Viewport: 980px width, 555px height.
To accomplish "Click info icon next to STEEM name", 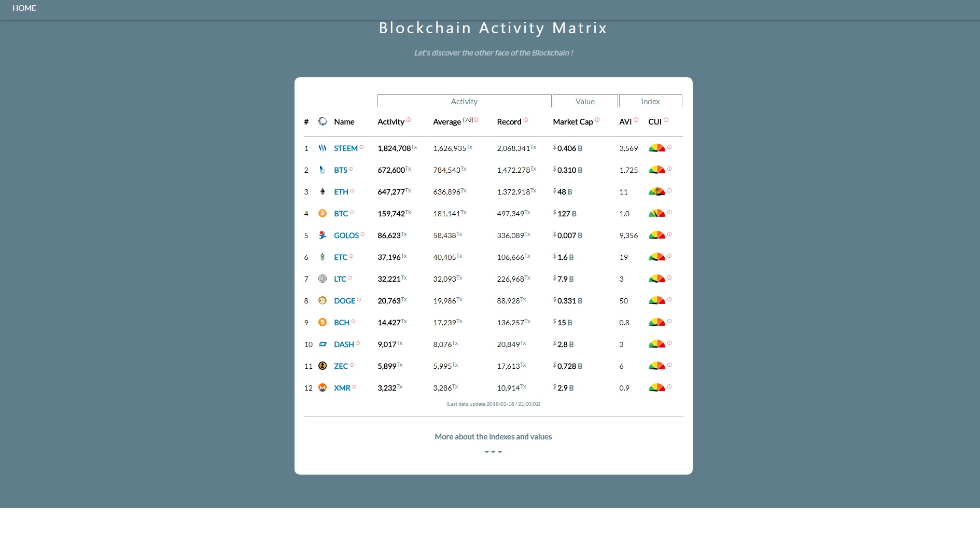I will pyautogui.click(x=362, y=147).
